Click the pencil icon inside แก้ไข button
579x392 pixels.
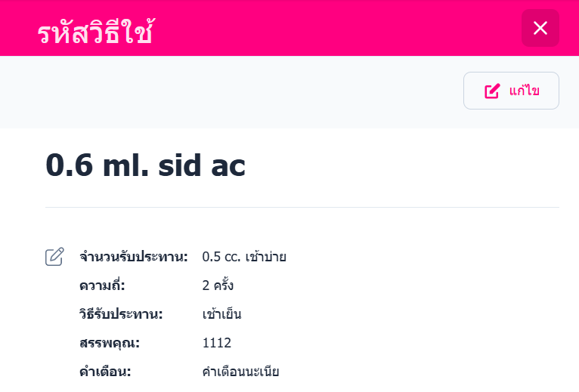(492, 91)
